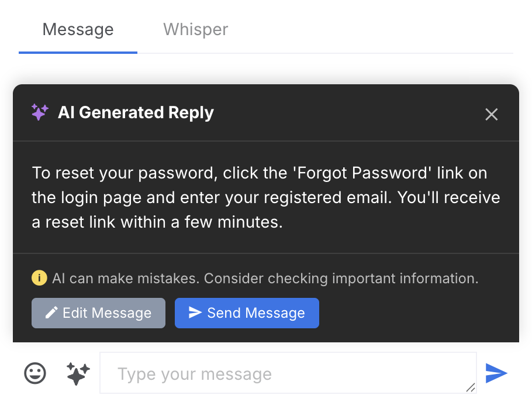Click the textarea resize handle
Viewport: 532px width, 419px height.
coord(471,388)
